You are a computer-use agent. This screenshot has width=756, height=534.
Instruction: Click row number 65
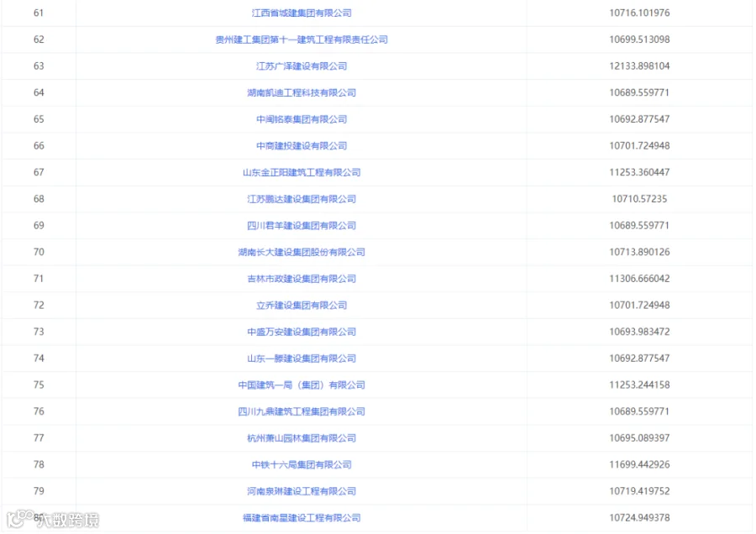pos(39,119)
